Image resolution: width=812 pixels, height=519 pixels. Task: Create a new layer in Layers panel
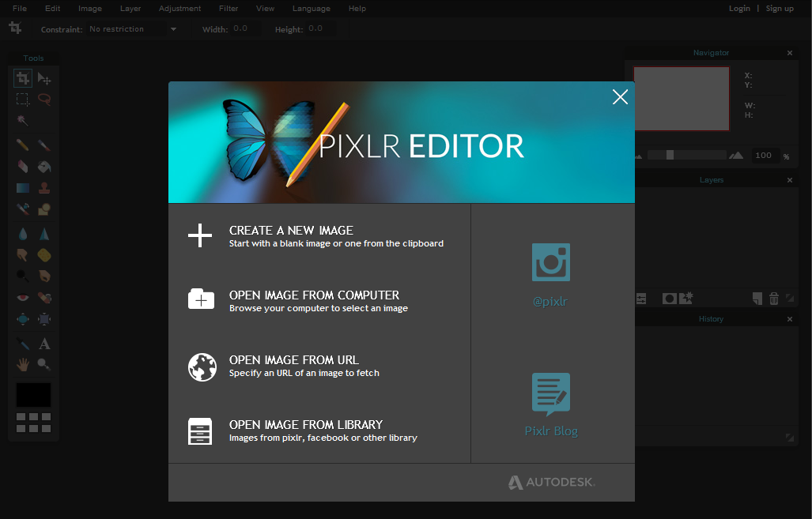point(757,299)
